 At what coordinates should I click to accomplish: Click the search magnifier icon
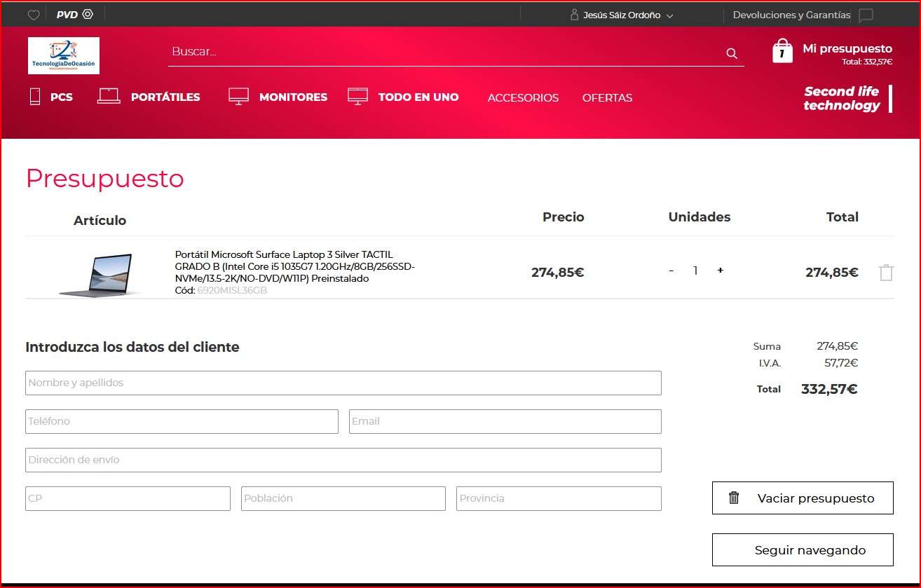click(732, 53)
